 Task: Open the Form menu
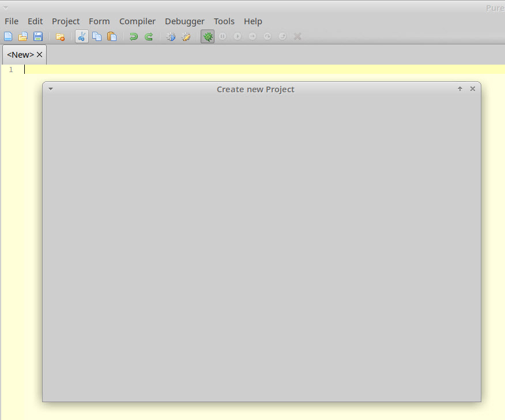(x=99, y=21)
